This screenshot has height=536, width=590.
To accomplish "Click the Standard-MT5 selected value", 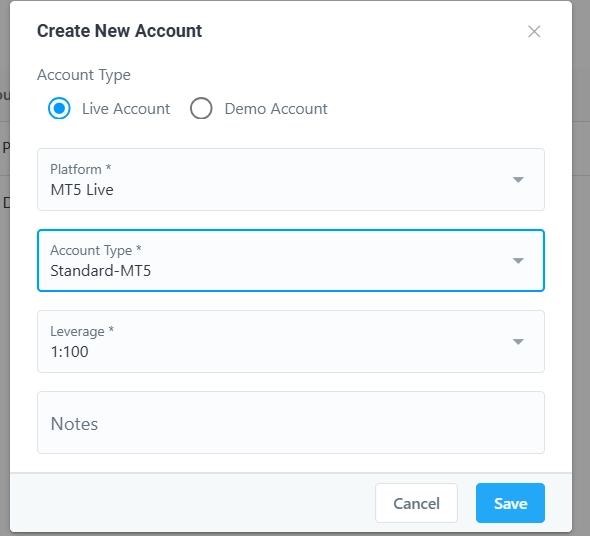I will point(100,271).
